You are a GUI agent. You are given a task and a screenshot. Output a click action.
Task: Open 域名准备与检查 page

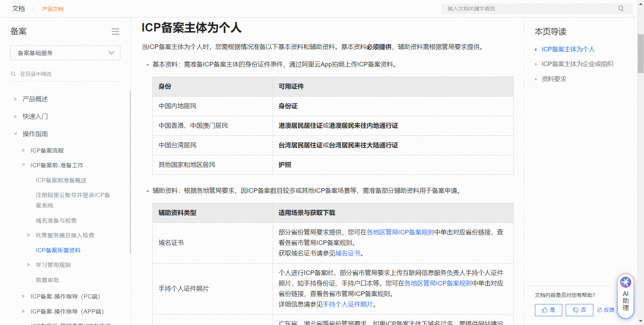(56, 220)
